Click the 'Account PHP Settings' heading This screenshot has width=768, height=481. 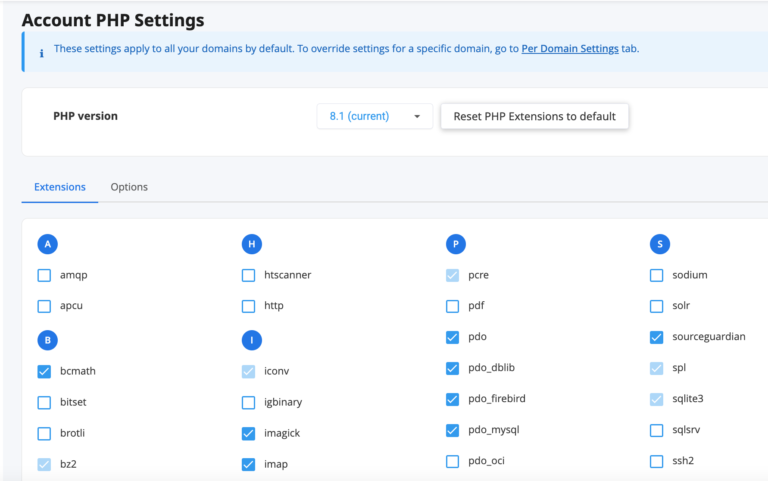(113, 20)
